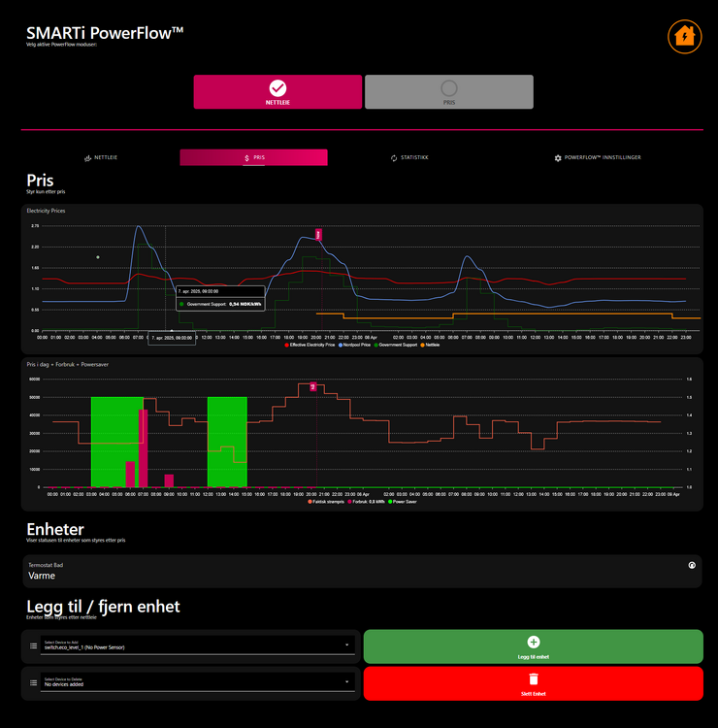Click the gear icon for PowerFlow Innstillinger
This screenshot has width=718, height=728.
tap(558, 157)
